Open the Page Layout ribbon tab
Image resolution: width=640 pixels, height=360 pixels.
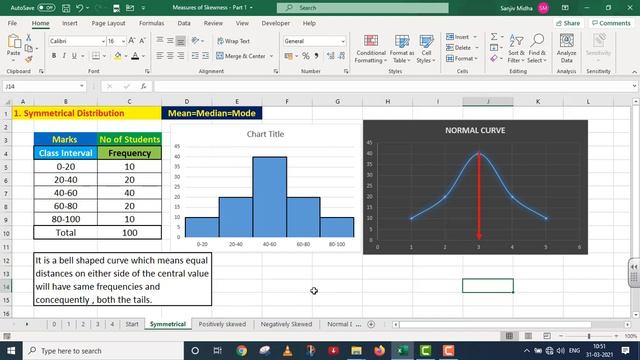tap(108, 23)
